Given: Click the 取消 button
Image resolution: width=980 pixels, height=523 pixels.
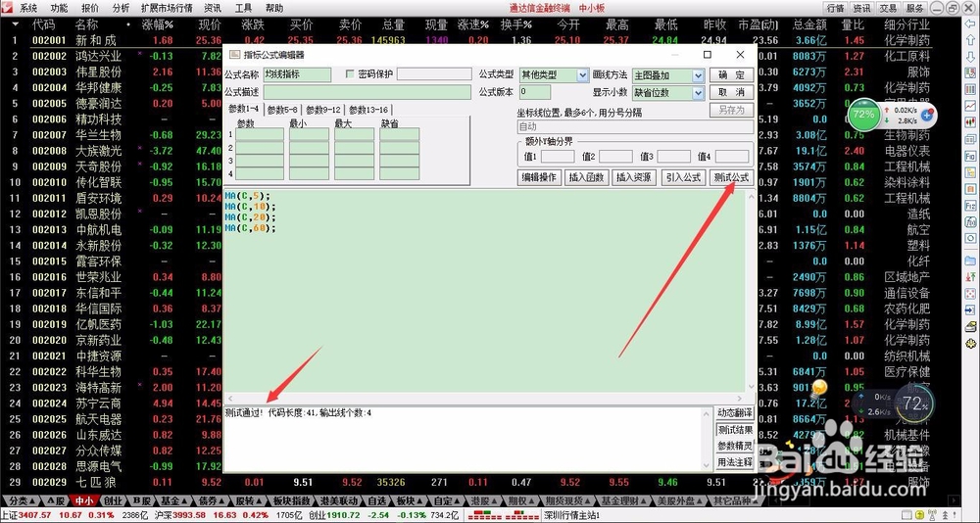Looking at the screenshot, I should click(x=731, y=92).
